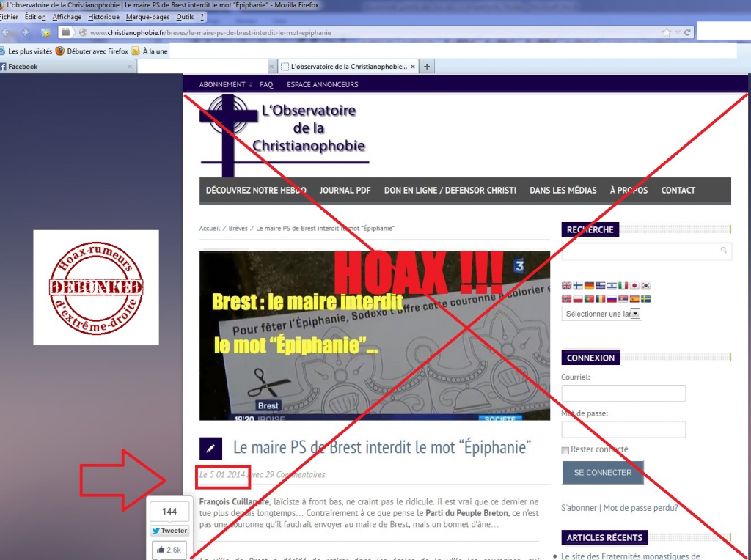Open a new tab with plus button
Viewport: 751px width, 560px height.
427,67
